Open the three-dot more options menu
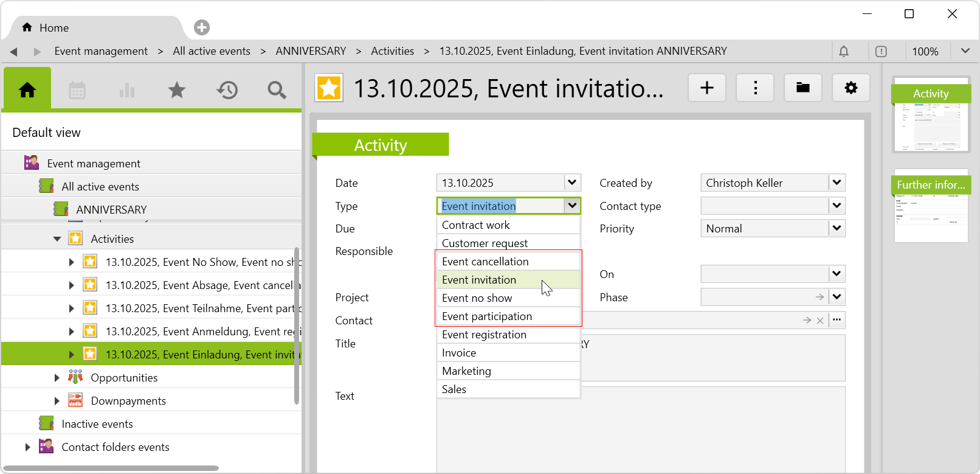The height and width of the screenshot is (474, 980). click(755, 88)
